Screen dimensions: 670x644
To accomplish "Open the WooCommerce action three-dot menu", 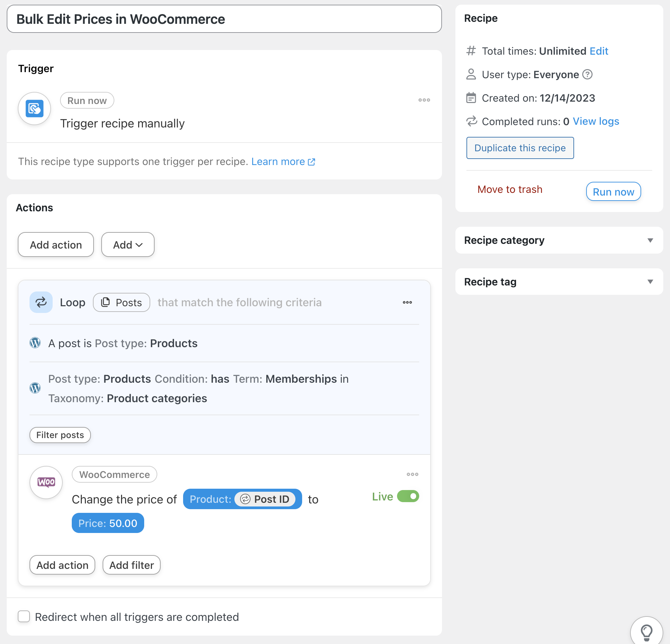I will [412, 474].
